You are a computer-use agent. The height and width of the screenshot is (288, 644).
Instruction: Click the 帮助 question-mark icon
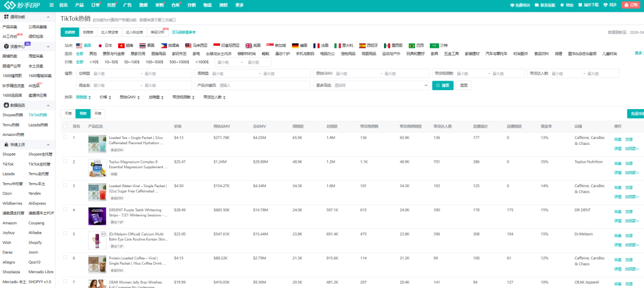pyautogui.click(x=562, y=5)
